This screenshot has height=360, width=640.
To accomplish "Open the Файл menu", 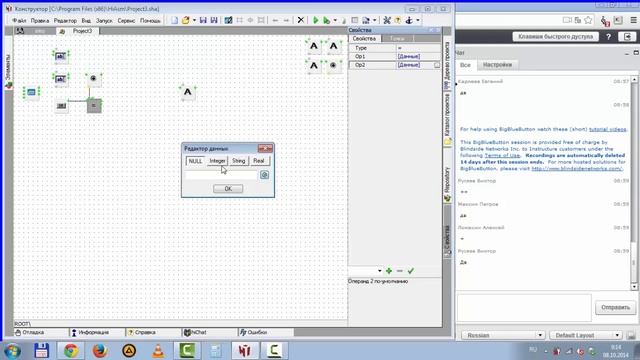I will (19, 20).
